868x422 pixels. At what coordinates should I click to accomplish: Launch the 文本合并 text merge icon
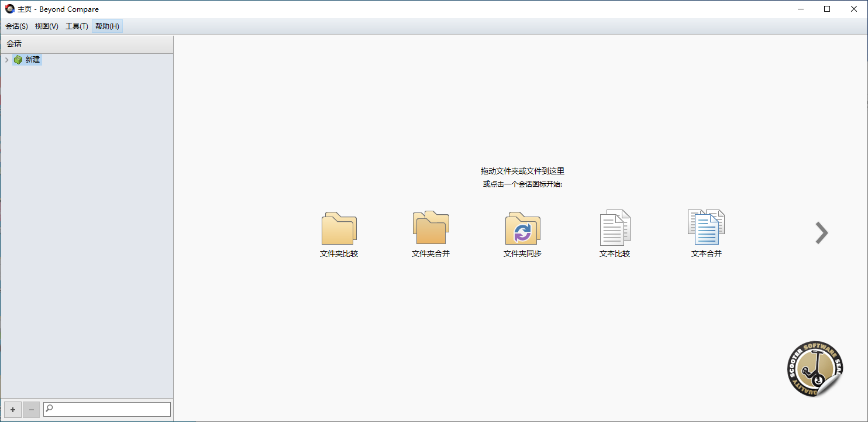(706, 227)
